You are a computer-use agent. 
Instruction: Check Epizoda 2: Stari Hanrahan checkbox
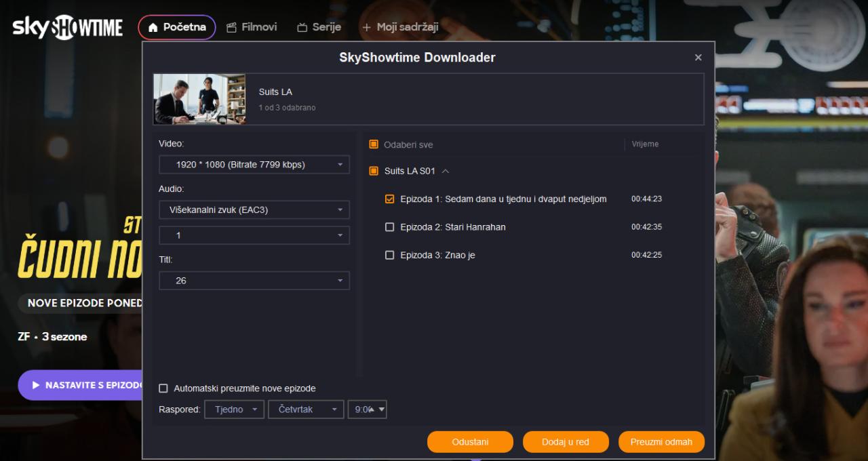point(389,227)
